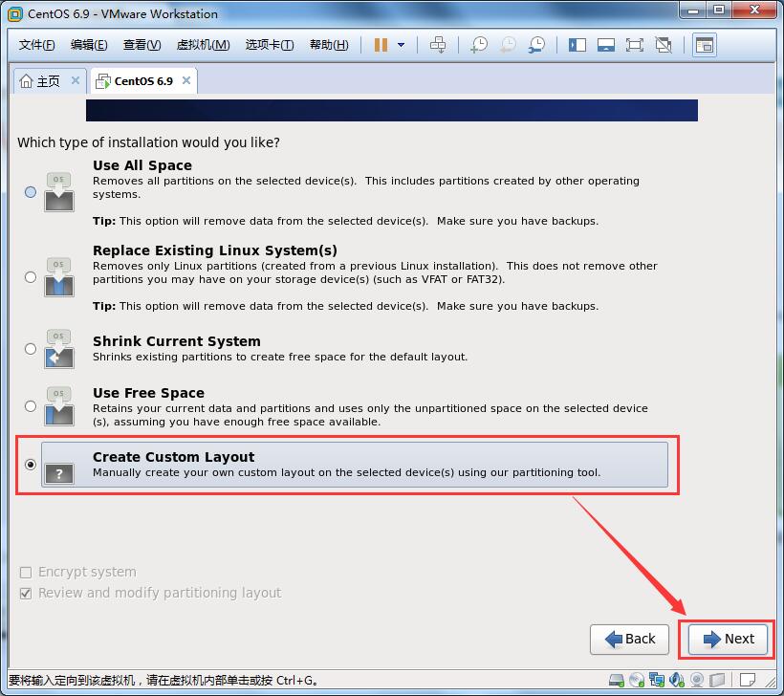Select the Create Custom Layout radio button
784x696 pixels.
(x=31, y=465)
